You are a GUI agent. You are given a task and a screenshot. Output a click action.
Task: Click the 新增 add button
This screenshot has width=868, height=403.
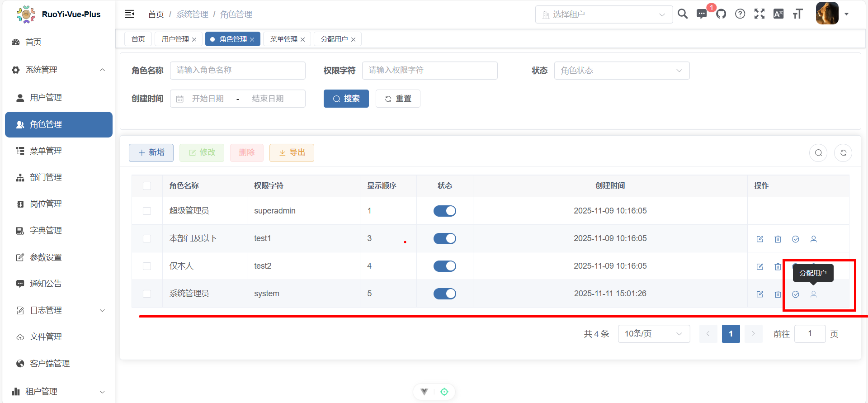tap(151, 152)
